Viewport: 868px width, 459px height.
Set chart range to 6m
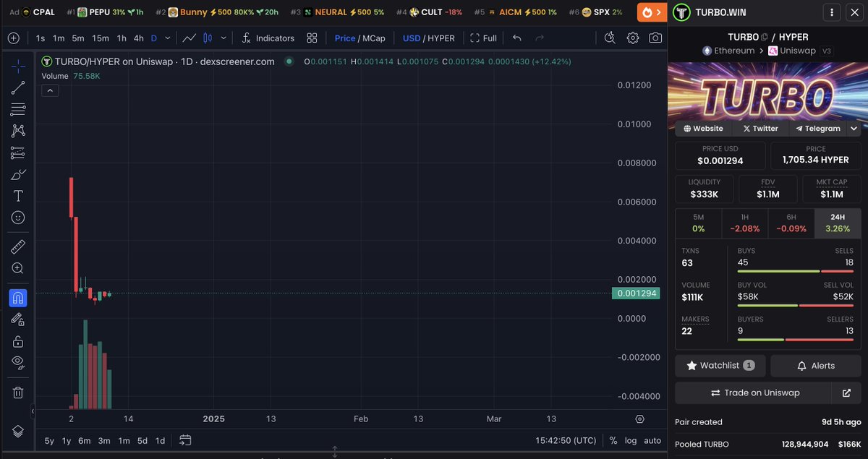85,441
